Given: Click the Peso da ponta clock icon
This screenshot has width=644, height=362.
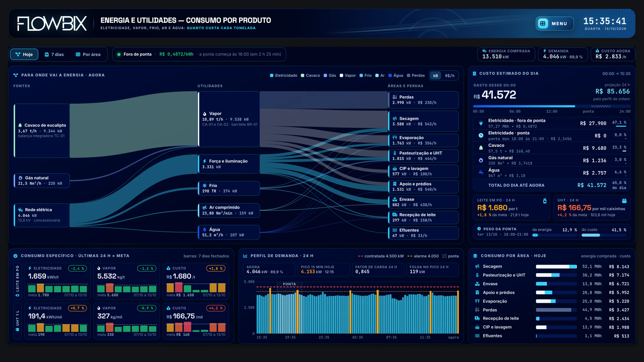Looking at the screenshot, I should click(479, 229).
